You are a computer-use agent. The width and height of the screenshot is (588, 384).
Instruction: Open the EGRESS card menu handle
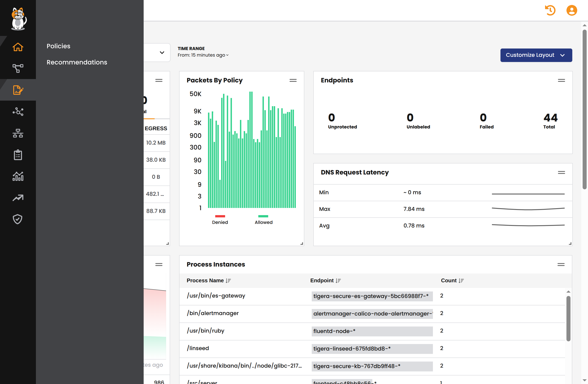point(159,80)
